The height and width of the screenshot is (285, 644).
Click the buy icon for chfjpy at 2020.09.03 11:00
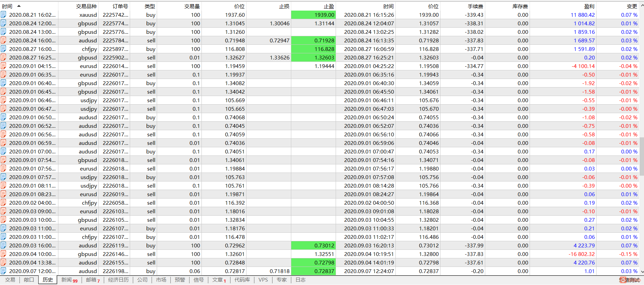(x=3, y=237)
